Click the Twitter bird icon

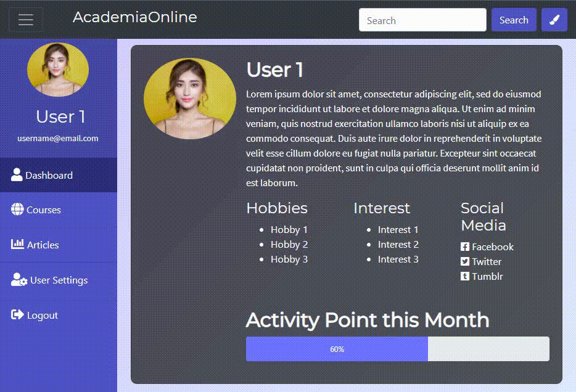click(465, 261)
